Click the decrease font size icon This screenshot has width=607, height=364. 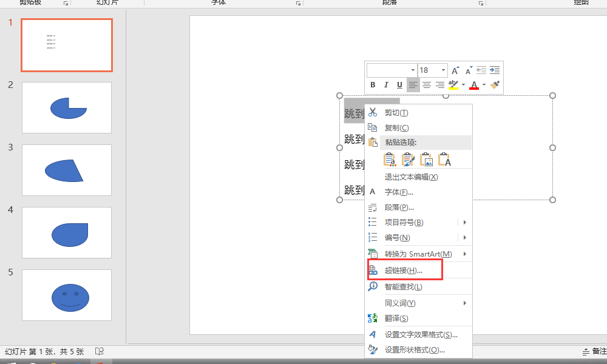pos(468,70)
